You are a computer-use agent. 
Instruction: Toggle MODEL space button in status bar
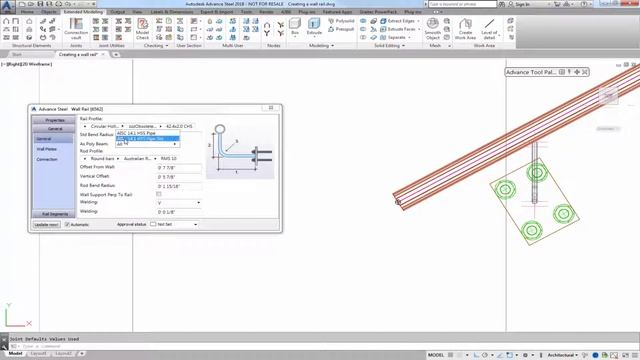click(436, 355)
